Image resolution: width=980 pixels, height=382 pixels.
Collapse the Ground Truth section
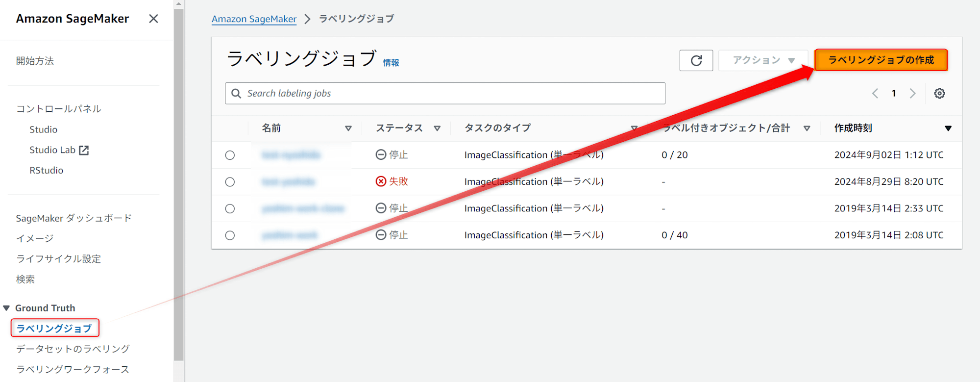pyautogui.click(x=6, y=308)
